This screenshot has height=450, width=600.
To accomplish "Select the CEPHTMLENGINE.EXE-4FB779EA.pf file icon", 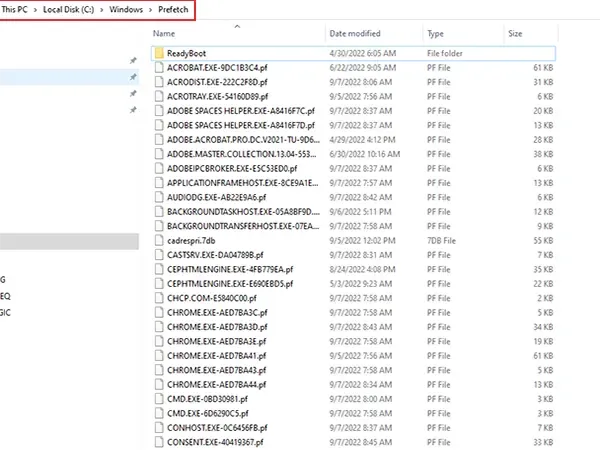I will [x=159, y=269].
